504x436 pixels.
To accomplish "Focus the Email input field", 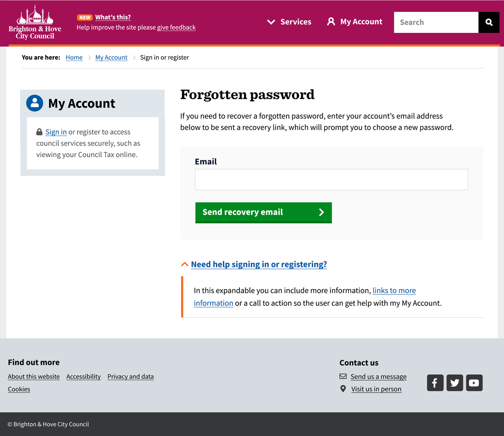I will (x=331, y=180).
